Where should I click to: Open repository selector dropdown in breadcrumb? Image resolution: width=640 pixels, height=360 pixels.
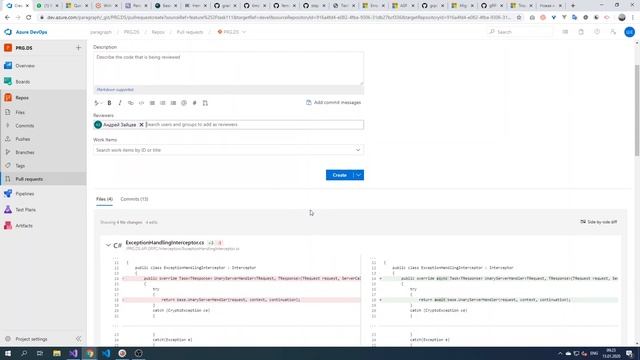[x=232, y=32]
